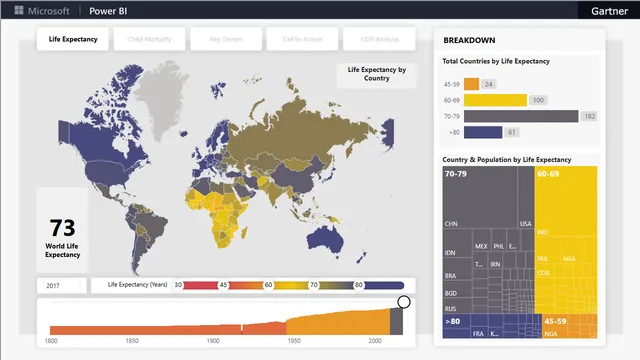Click the 45-60 orange legend segment
Image resolution: width=640 pixels, height=360 pixels.
[246, 285]
